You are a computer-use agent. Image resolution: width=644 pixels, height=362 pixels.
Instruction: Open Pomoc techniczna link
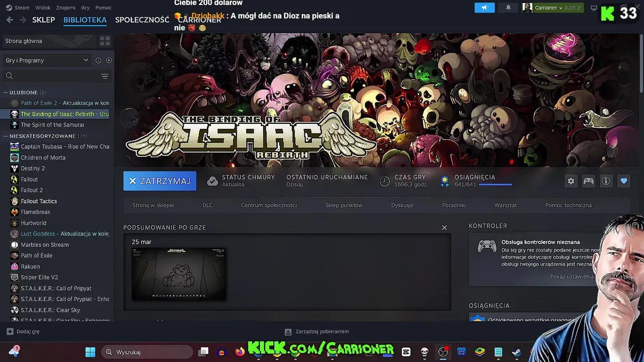click(569, 205)
